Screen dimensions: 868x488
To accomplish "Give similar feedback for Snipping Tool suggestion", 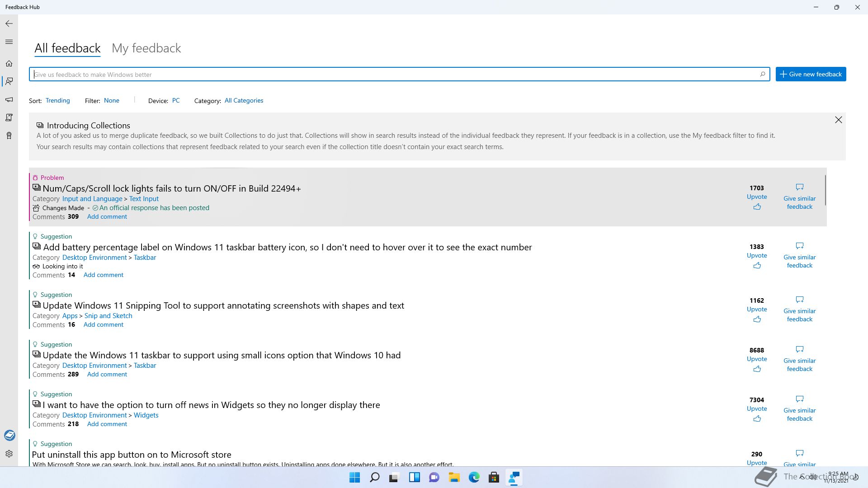I will tap(800, 310).
